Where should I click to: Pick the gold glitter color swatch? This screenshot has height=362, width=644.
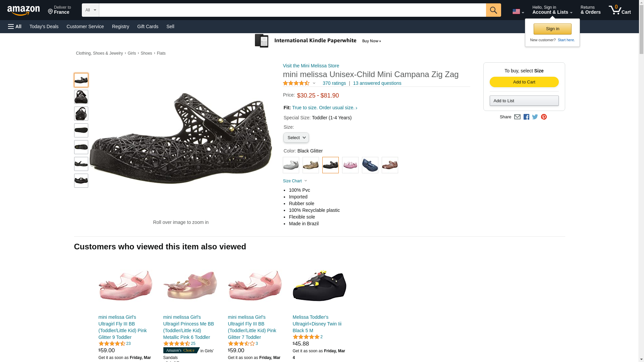(x=311, y=165)
